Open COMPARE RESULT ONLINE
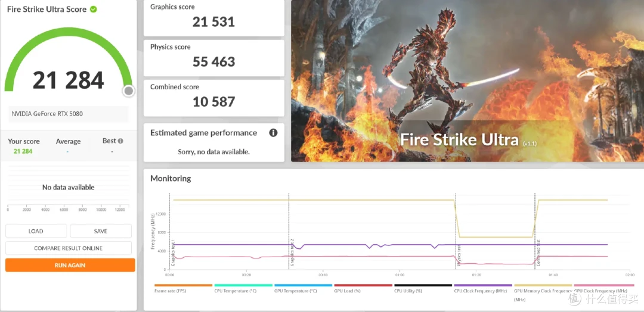 coord(68,248)
